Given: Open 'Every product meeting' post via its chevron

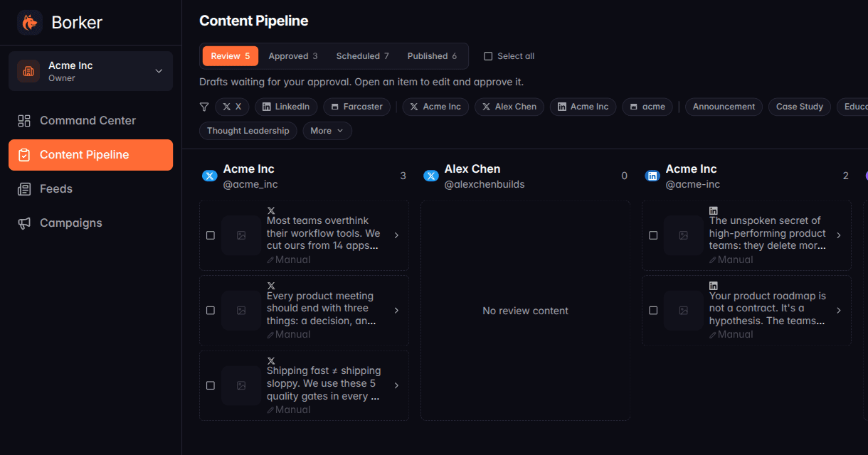Looking at the screenshot, I should [396, 311].
